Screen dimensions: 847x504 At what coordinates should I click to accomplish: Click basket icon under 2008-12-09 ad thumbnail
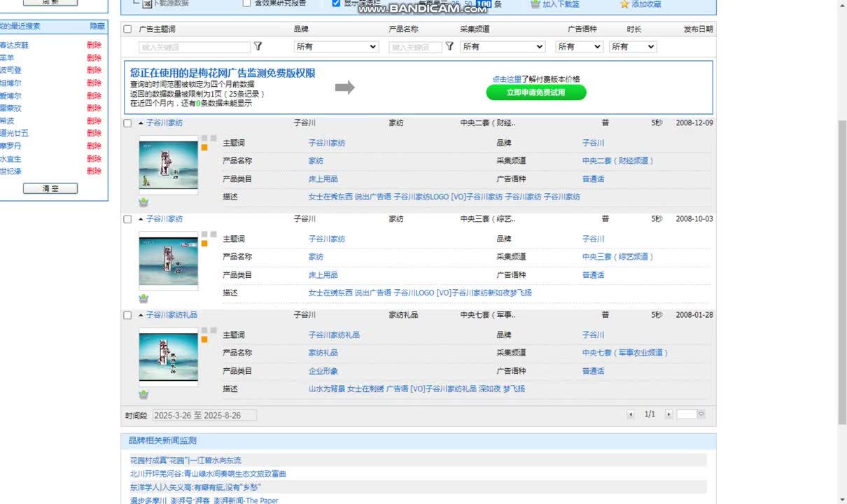coord(143,202)
